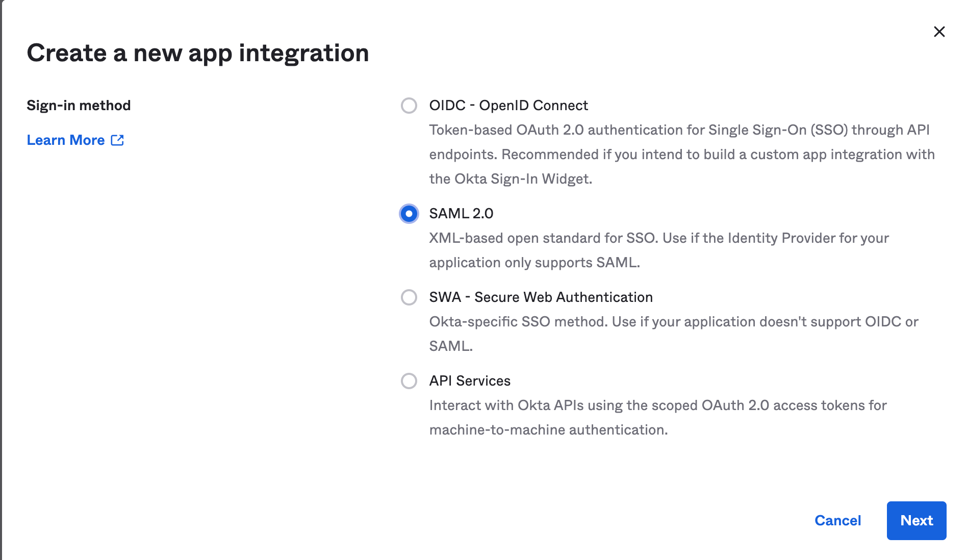Screen dimensions: 967x560
Task: Click the SAML 2.0 option label
Action: (x=461, y=214)
